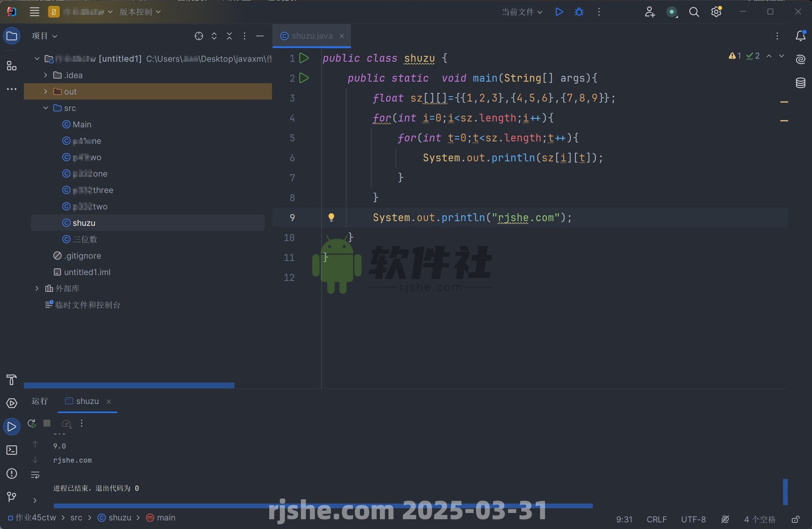Click the lightbulb quick-fix on line 9
The width and height of the screenshot is (812, 529).
coord(331,217)
